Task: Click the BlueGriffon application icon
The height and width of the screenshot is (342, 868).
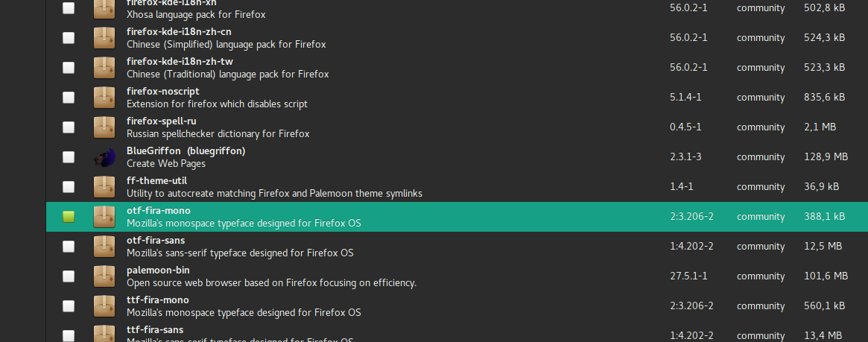Action: pyautogui.click(x=104, y=157)
